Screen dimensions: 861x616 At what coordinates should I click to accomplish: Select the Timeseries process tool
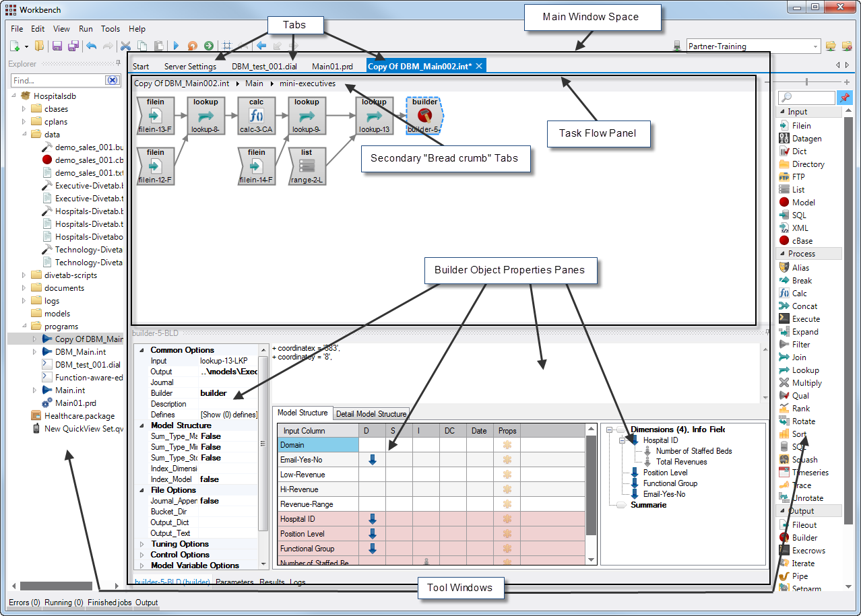(x=808, y=472)
